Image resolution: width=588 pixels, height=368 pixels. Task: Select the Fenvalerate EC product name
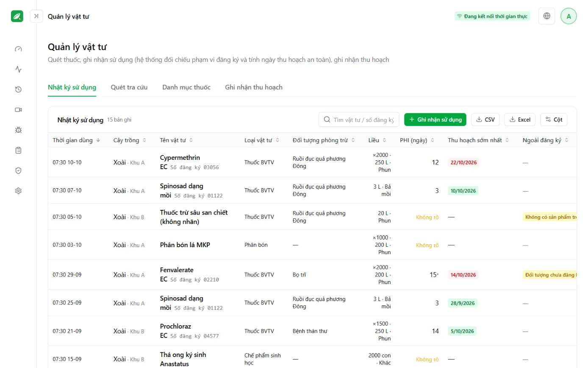click(x=177, y=274)
